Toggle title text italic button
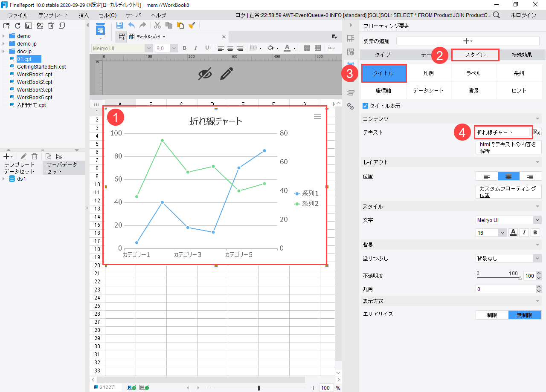546x392 pixels. [524, 233]
